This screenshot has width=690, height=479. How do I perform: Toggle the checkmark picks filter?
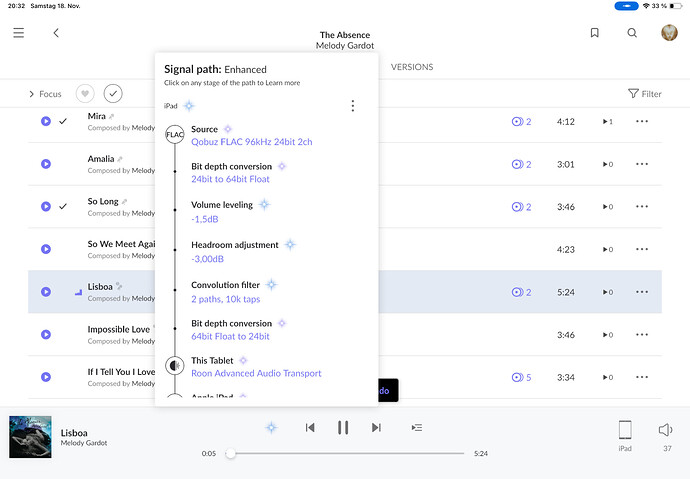coord(113,93)
